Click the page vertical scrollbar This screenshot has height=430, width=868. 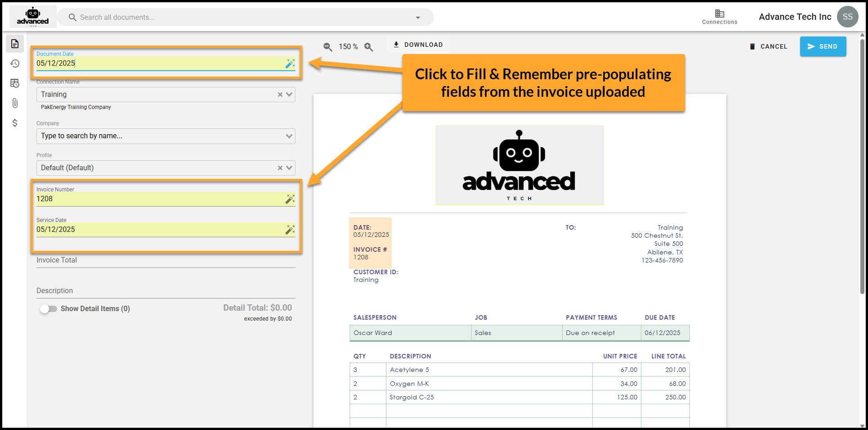(862, 167)
